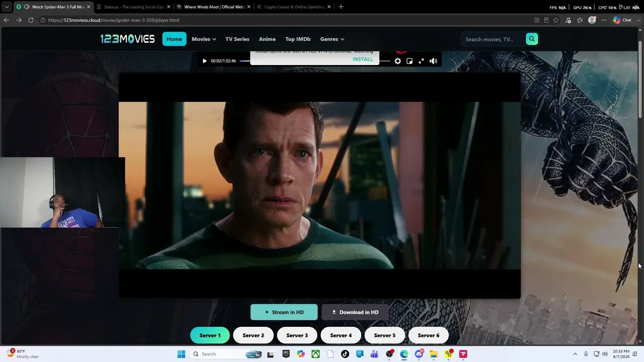The height and width of the screenshot is (362, 644).
Task: Click the teal search magnifier button
Action: (532, 39)
